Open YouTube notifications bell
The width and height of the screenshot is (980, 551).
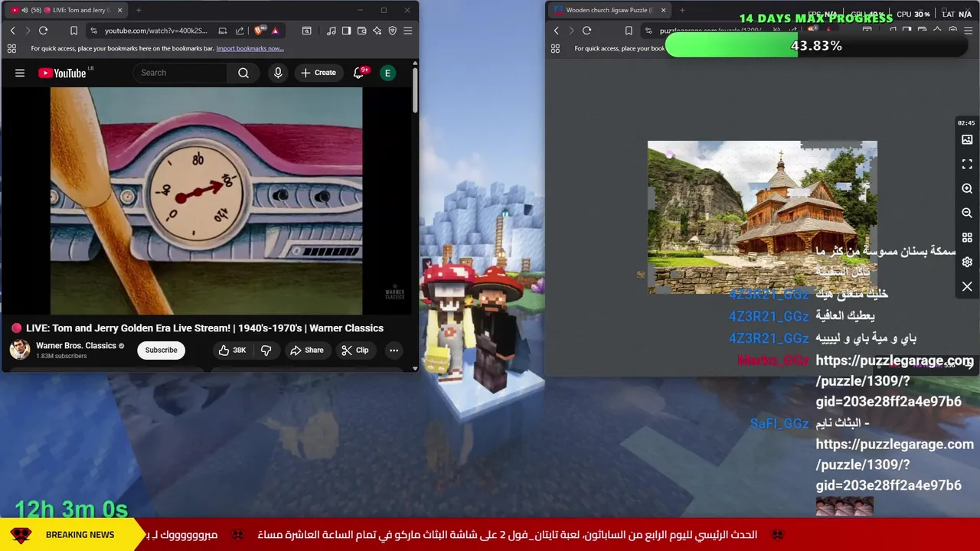(x=358, y=73)
